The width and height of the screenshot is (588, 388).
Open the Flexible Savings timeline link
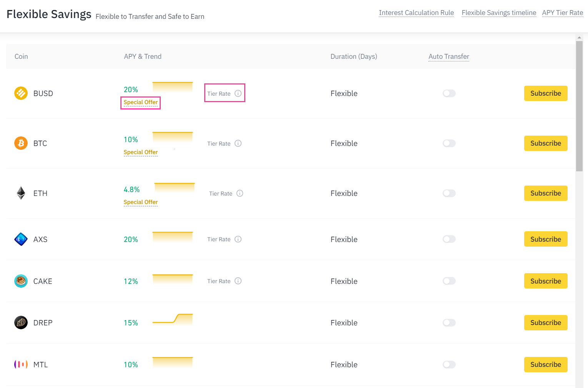[499, 13]
